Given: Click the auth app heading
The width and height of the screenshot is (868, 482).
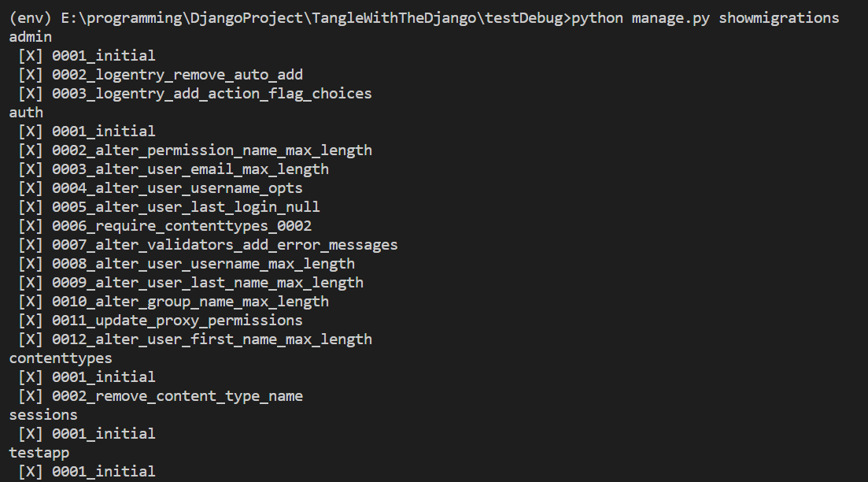Looking at the screenshot, I should pyautogui.click(x=26, y=113).
